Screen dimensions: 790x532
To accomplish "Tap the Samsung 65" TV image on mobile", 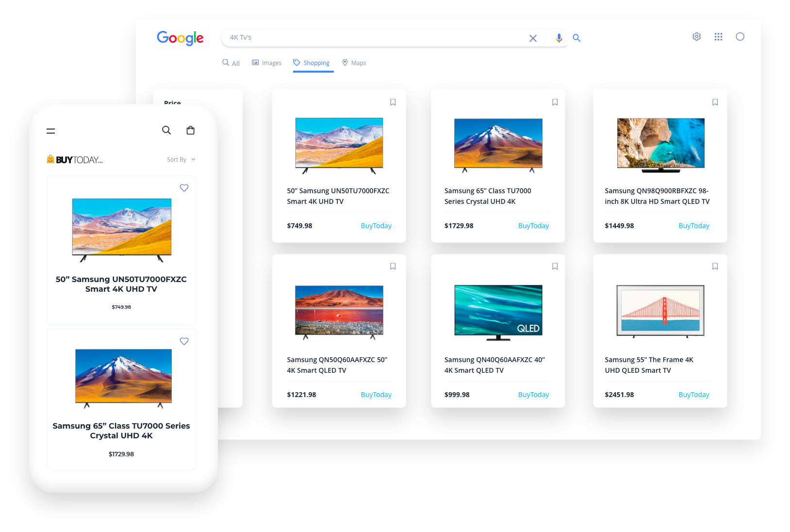I will pos(123,379).
